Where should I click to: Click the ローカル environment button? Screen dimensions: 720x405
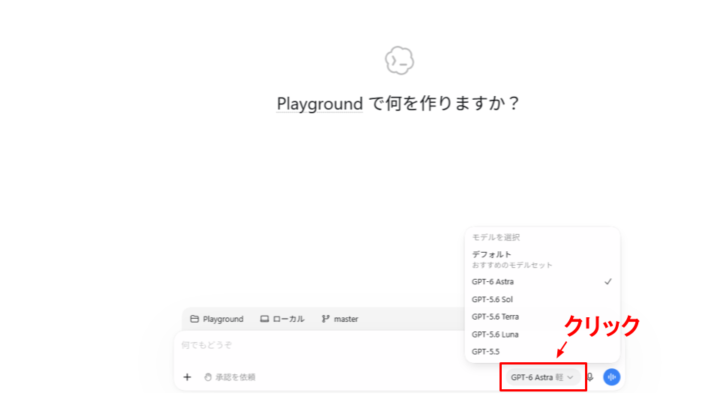point(282,319)
